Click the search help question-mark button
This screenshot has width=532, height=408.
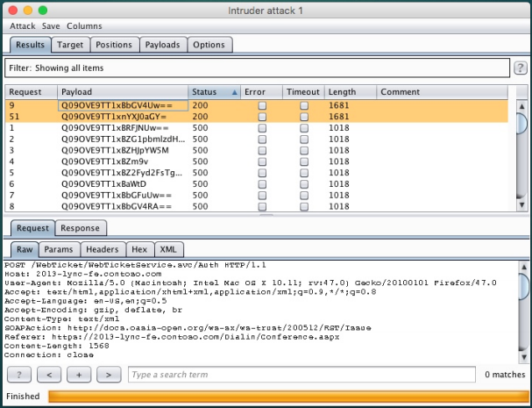pyautogui.click(x=19, y=375)
